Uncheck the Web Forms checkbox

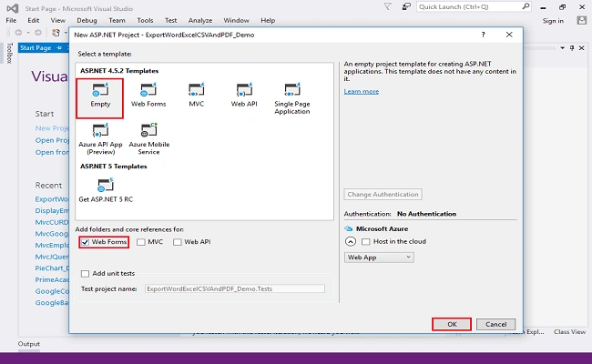(x=86, y=242)
